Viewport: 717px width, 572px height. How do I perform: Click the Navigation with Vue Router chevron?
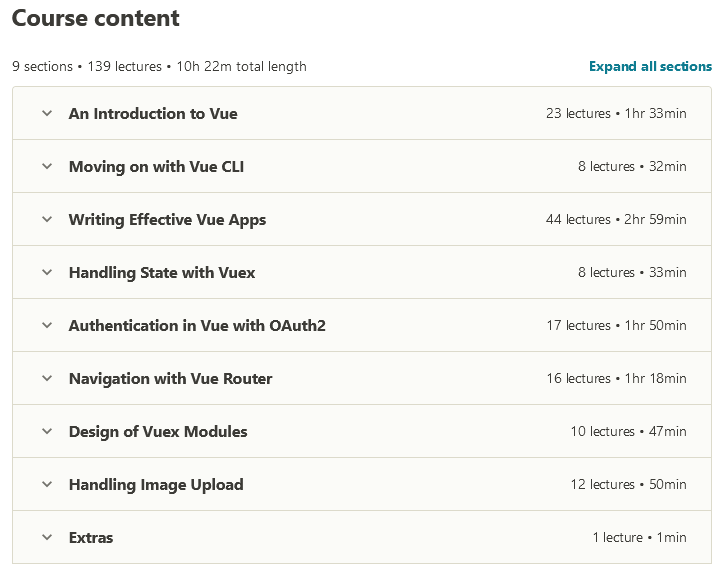(x=46, y=379)
